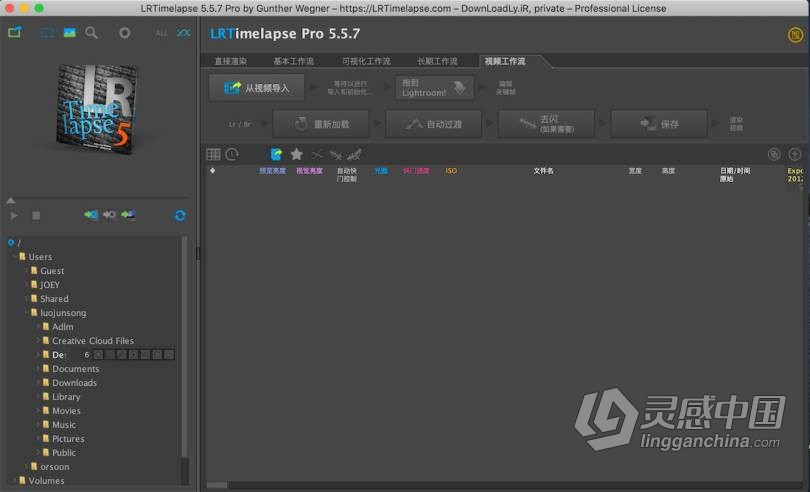Click the green open-folder icon at top left
Screen dimensions: 810x492
click(x=14, y=33)
